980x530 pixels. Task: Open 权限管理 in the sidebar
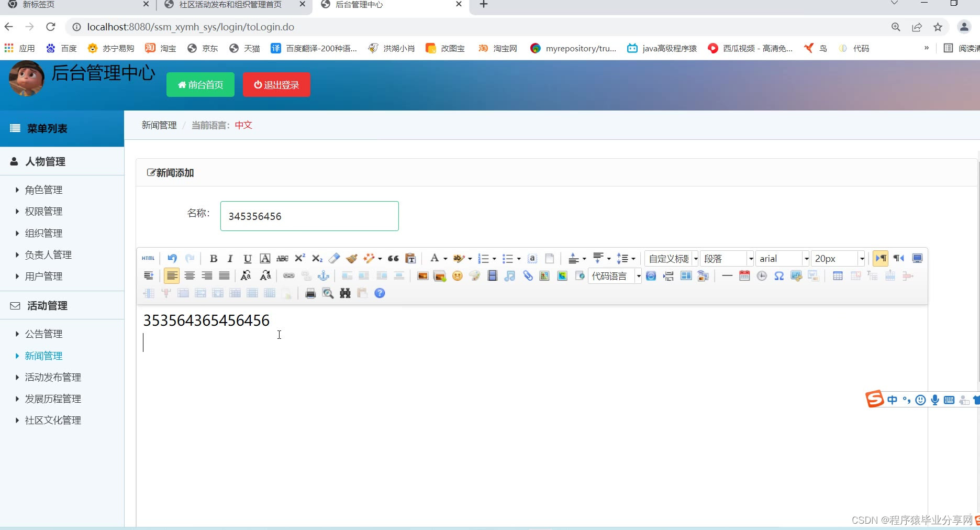pyautogui.click(x=43, y=212)
